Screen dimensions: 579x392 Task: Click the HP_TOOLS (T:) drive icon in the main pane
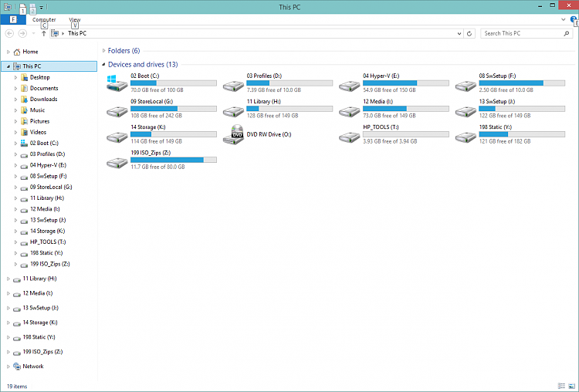350,134
